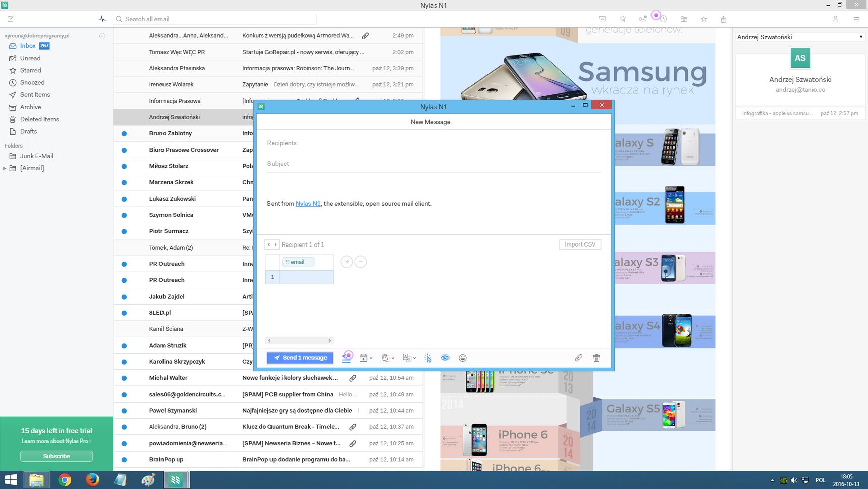868x489 pixels.
Task: Click the Subscribe button
Action: (x=57, y=456)
